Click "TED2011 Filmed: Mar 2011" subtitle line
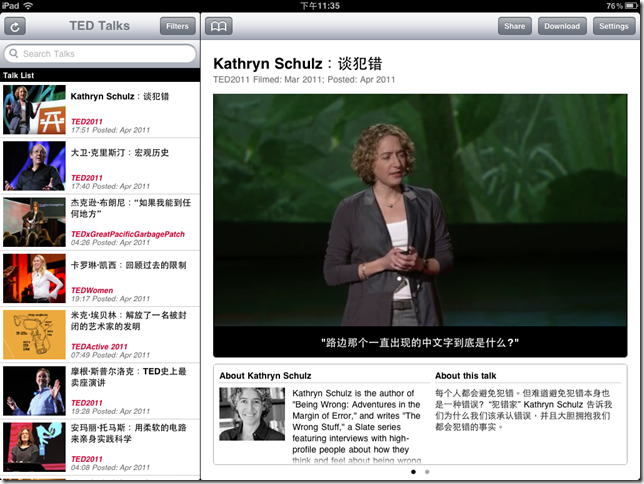 pyautogui.click(x=304, y=80)
